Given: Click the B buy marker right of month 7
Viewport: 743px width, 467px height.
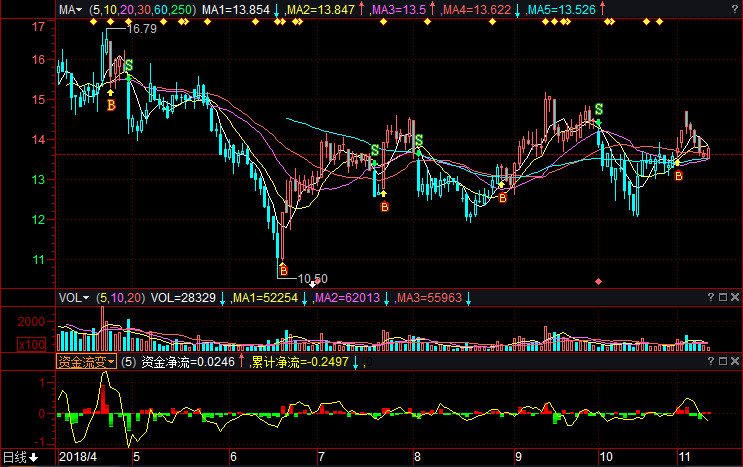Looking at the screenshot, I should [384, 207].
